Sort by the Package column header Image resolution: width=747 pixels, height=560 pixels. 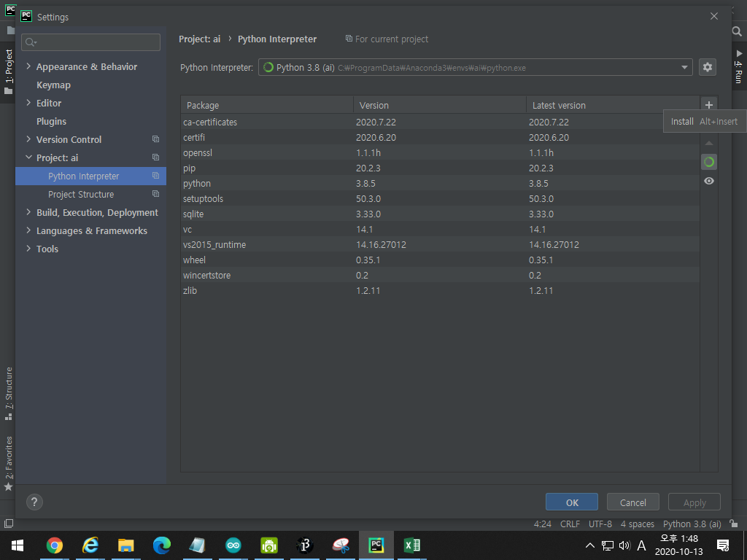tap(267, 105)
